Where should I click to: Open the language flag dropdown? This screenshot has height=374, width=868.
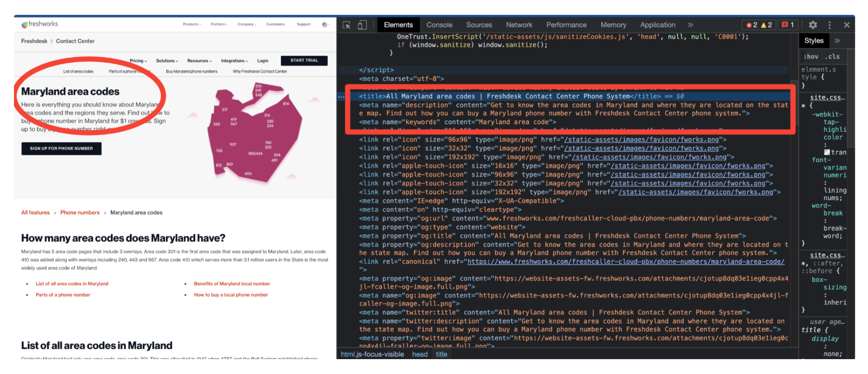326,24
